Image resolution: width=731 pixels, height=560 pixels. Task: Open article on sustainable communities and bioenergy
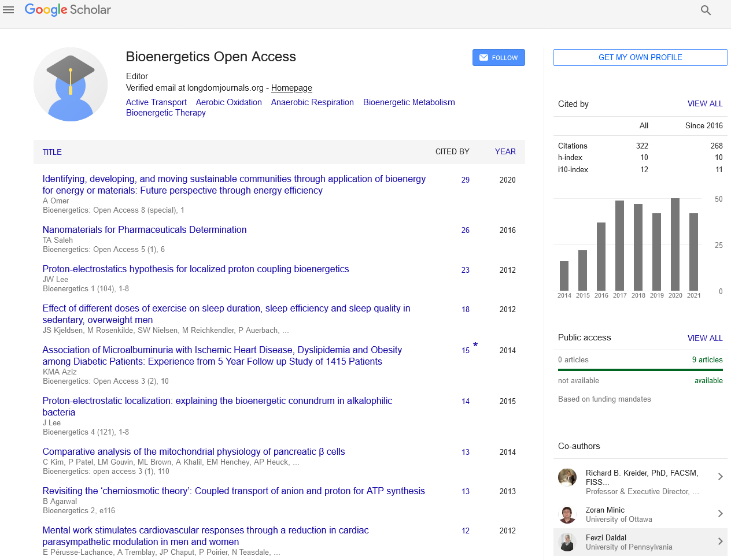[x=234, y=185]
